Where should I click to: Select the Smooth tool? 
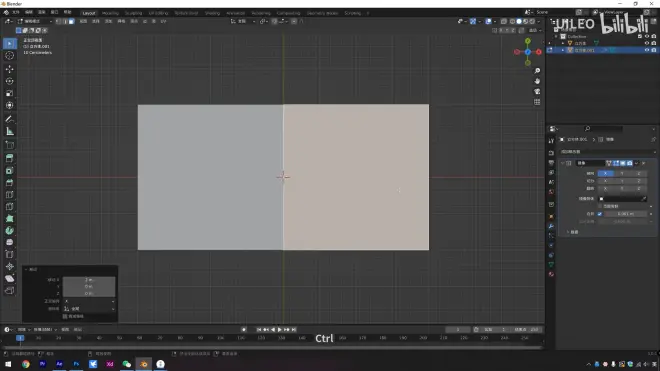10,243
